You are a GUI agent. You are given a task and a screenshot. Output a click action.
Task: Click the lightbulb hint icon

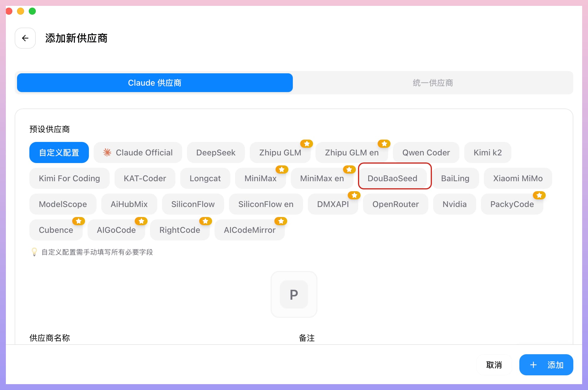(34, 252)
